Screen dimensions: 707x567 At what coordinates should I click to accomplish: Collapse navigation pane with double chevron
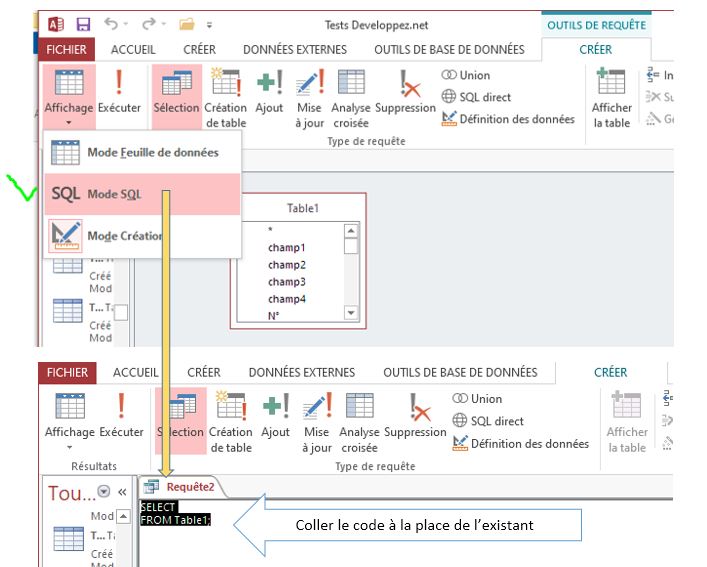pos(122,492)
